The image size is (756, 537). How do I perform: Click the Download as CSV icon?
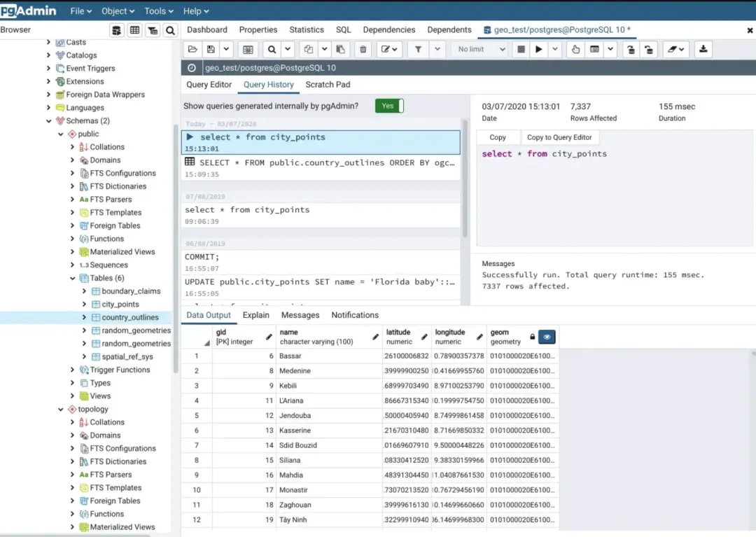point(703,50)
